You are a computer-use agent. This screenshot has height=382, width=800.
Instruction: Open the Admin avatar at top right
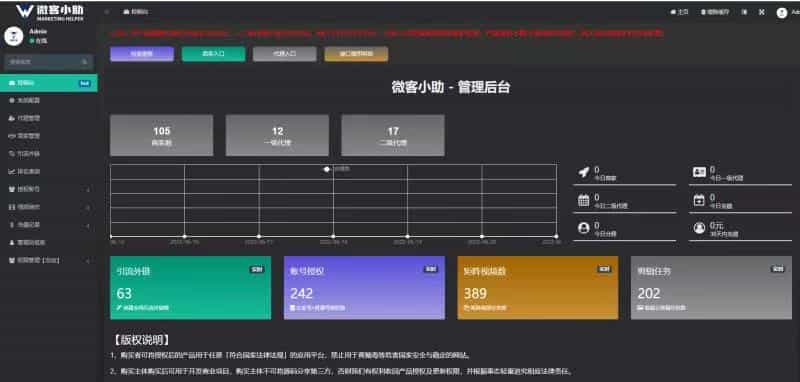[782, 13]
